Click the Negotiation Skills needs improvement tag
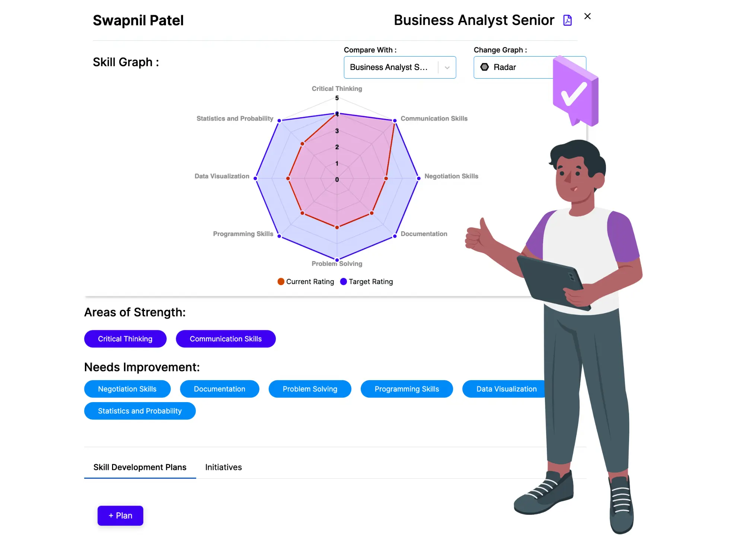756x535 pixels. pos(127,389)
